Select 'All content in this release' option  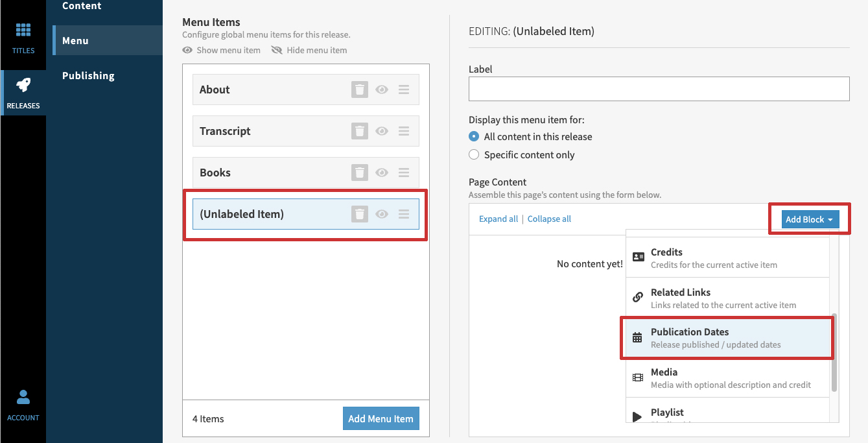474,137
